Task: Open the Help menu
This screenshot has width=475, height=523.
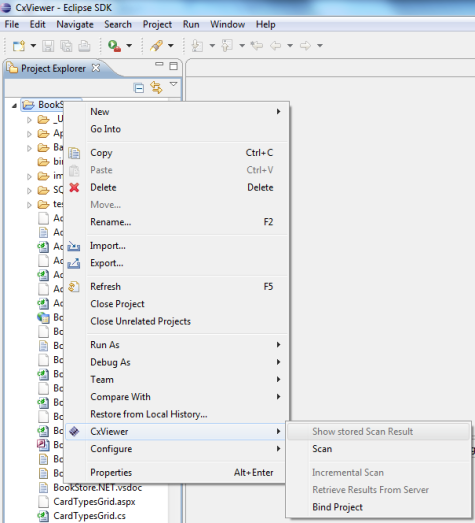Action: pyautogui.click(x=266, y=24)
